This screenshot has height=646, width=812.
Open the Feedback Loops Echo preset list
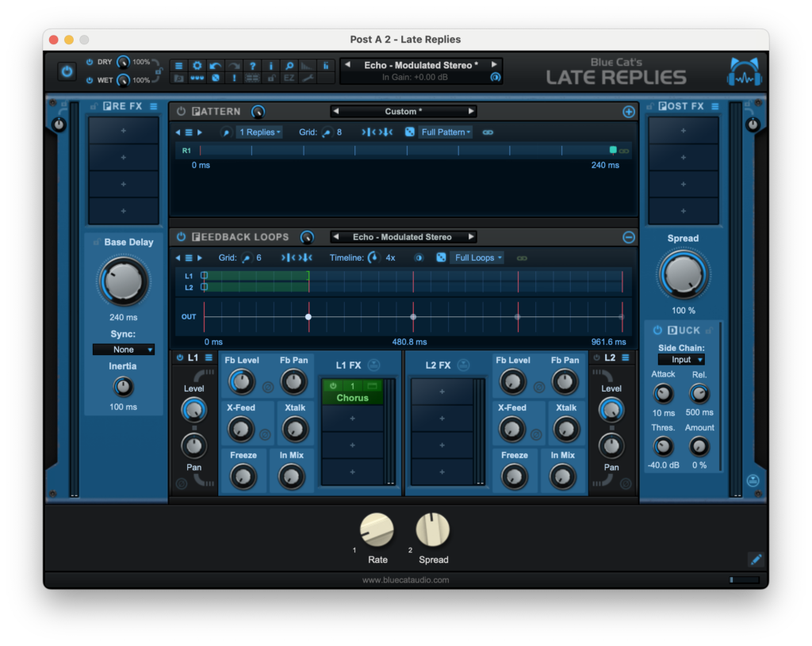click(402, 236)
